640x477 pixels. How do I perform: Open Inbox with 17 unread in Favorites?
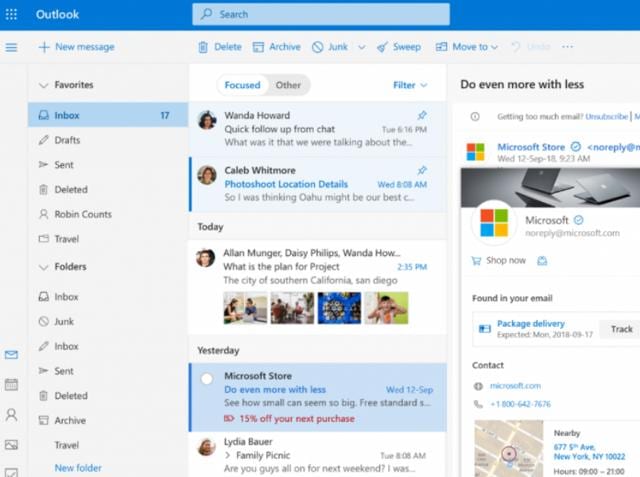[108, 115]
